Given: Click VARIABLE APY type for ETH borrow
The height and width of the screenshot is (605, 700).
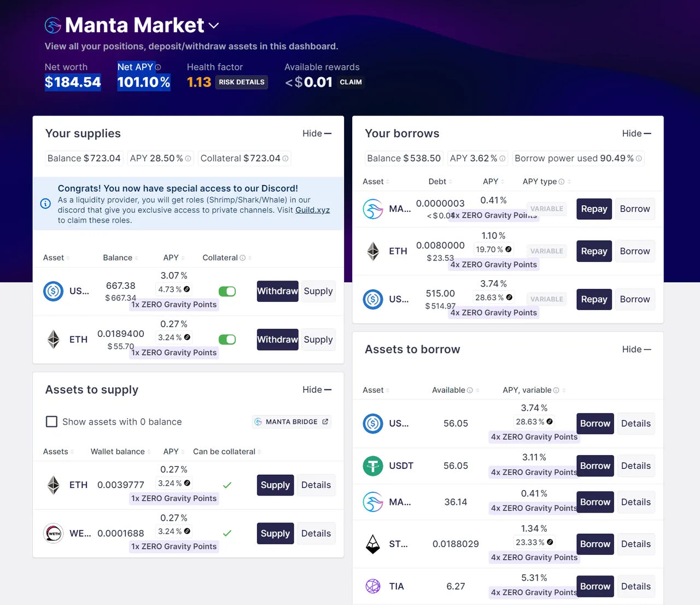Looking at the screenshot, I should [547, 251].
